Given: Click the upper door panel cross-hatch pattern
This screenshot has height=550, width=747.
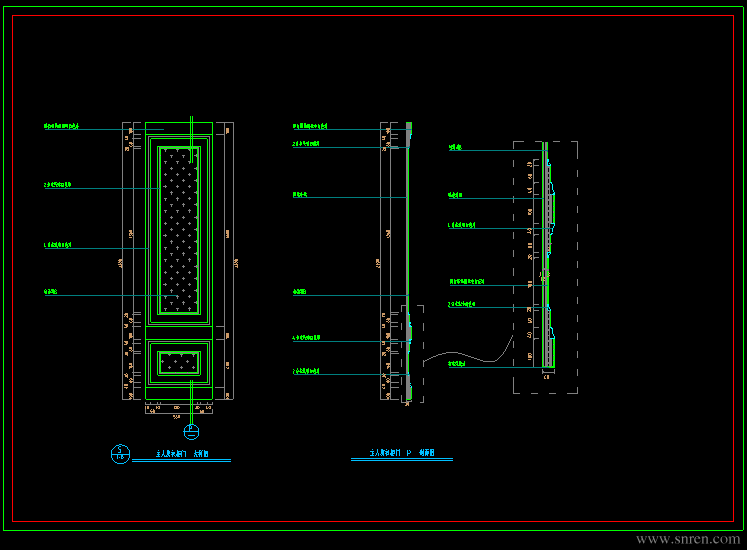Looking at the screenshot, I should 179,231.
